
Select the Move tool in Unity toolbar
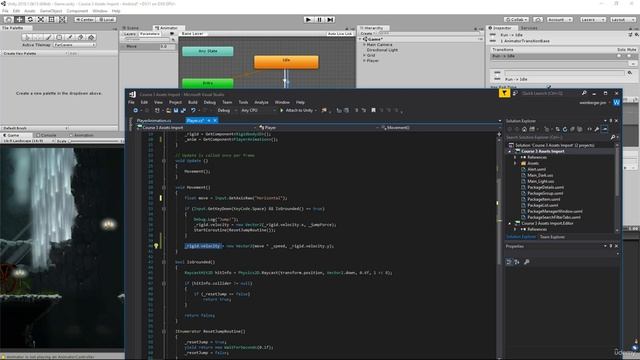coord(19,19)
